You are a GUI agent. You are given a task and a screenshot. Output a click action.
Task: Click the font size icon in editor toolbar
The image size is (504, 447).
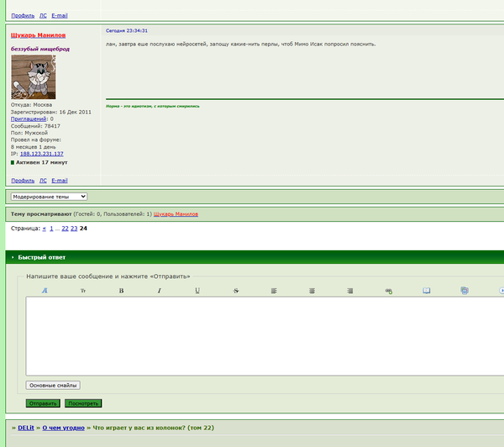[x=83, y=291]
